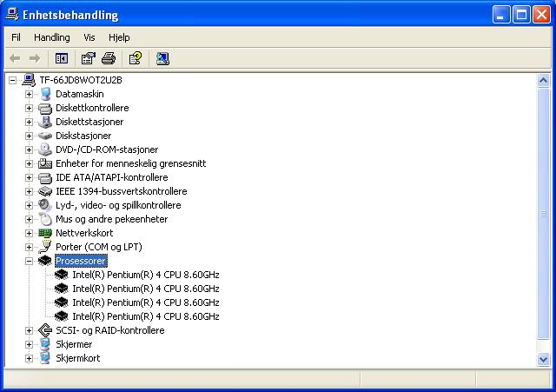Open the Handling menu
This screenshot has height=392, width=556.
pos(52,37)
